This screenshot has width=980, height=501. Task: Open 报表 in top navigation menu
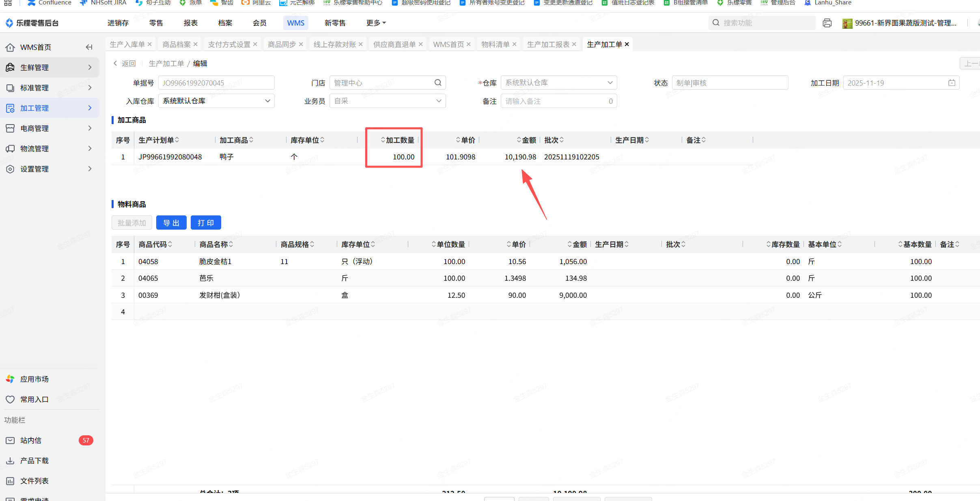click(190, 23)
